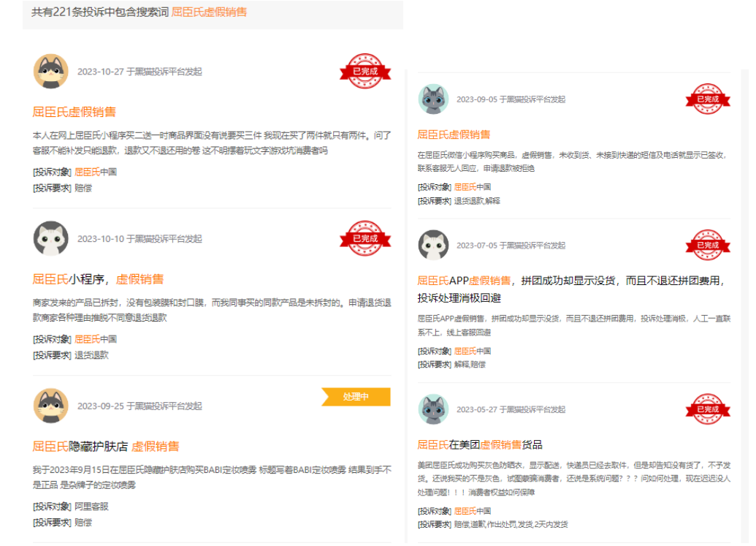
Task: Click the orange search term in results header
Action: (x=209, y=12)
